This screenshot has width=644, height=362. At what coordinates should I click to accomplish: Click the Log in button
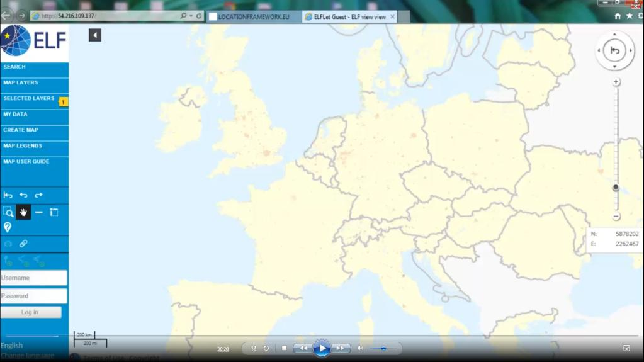pyautogui.click(x=31, y=312)
